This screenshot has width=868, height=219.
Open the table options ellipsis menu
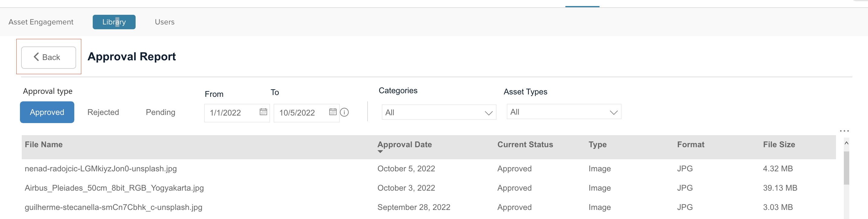click(845, 131)
